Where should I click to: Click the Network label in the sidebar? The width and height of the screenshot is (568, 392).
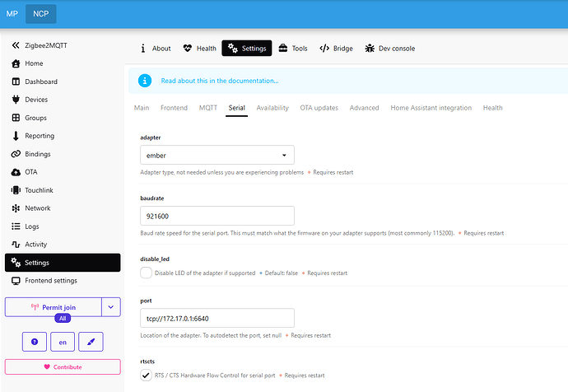pos(38,208)
